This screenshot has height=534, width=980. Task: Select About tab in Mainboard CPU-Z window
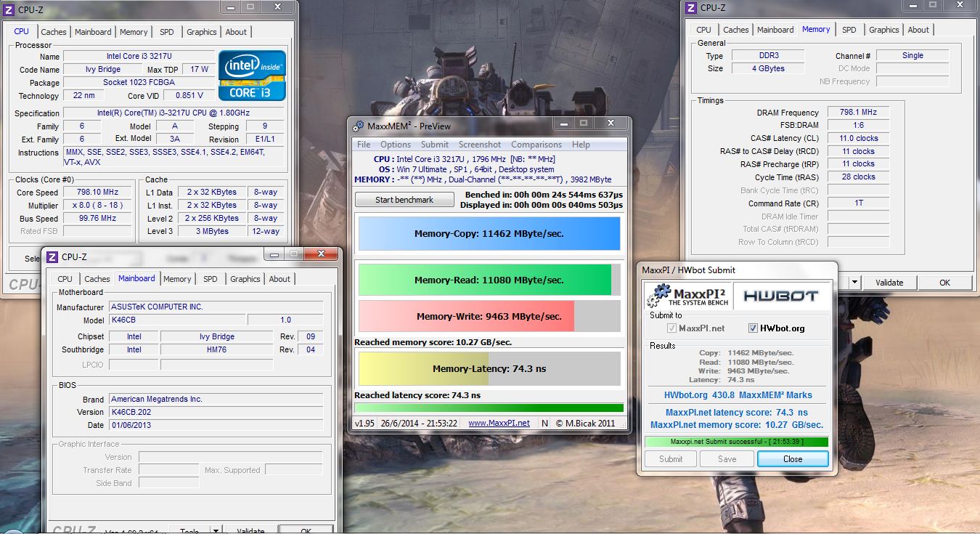279,279
